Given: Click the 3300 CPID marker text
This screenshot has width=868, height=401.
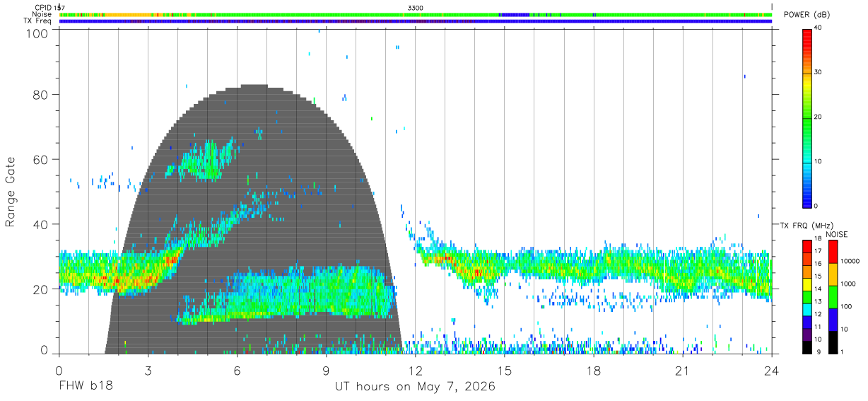Looking at the screenshot, I should coord(416,7).
